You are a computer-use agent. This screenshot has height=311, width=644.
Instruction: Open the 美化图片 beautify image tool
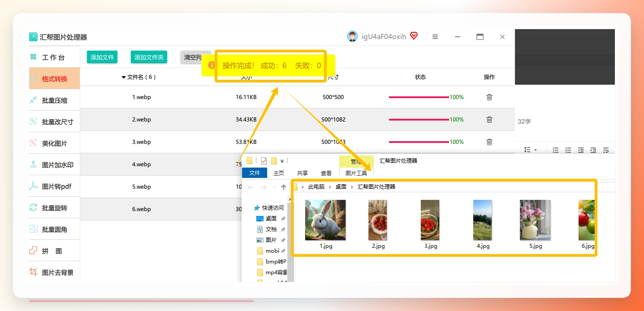point(54,143)
